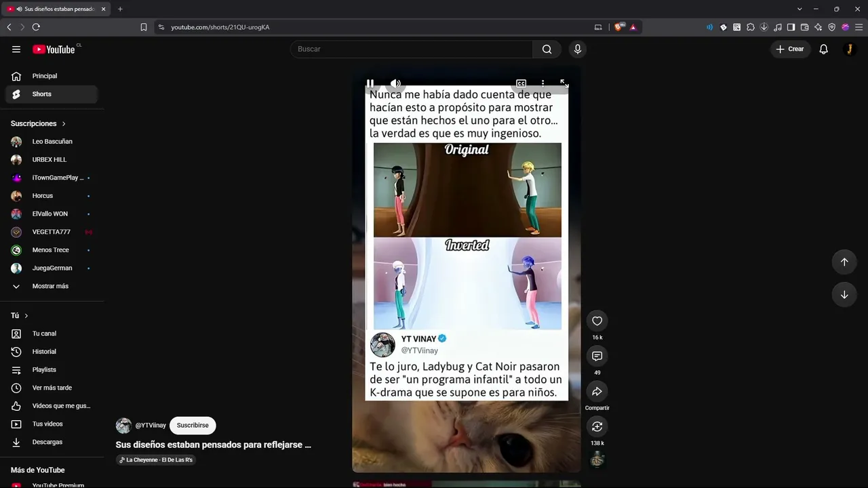This screenshot has height=488, width=868.
Task: Open the ElVallo WON channel
Action: (x=52, y=213)
